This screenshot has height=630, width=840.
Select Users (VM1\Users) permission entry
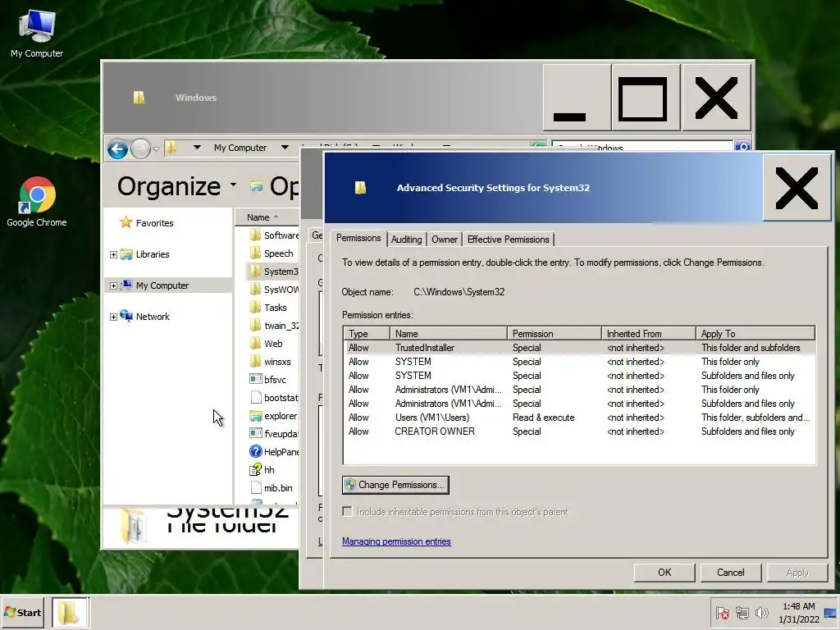coord(579,418)
